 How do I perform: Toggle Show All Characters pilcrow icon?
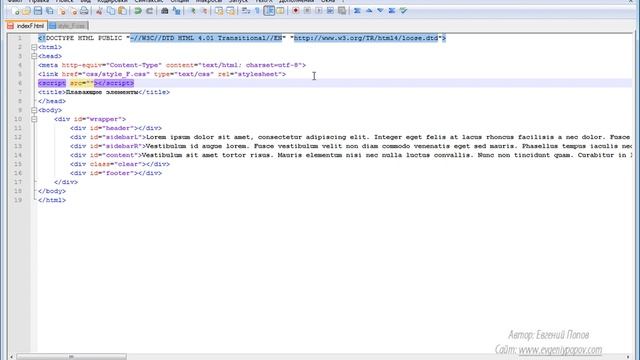(258, 11)
